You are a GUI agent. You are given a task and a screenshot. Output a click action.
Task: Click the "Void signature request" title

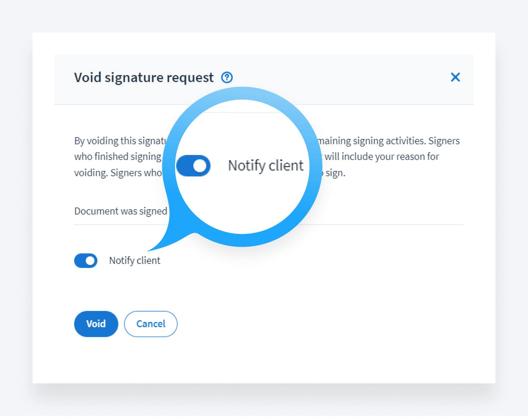pyautogui.click(x=144, y=78)
